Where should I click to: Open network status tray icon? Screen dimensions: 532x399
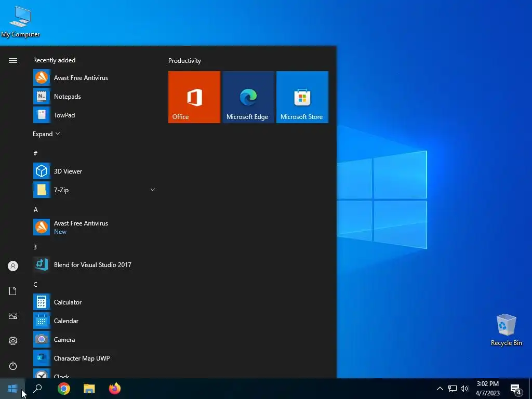pyautogui.click(x=453, y=389)
